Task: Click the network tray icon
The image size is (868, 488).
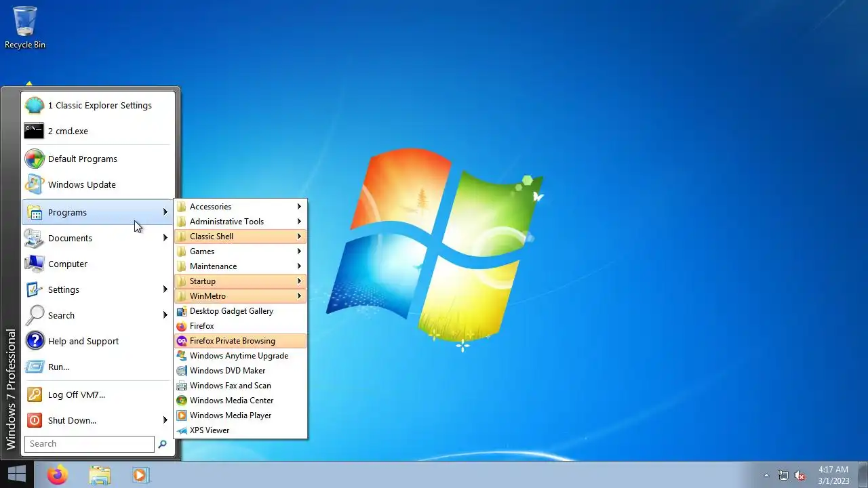Action: [x=783, y=475]
